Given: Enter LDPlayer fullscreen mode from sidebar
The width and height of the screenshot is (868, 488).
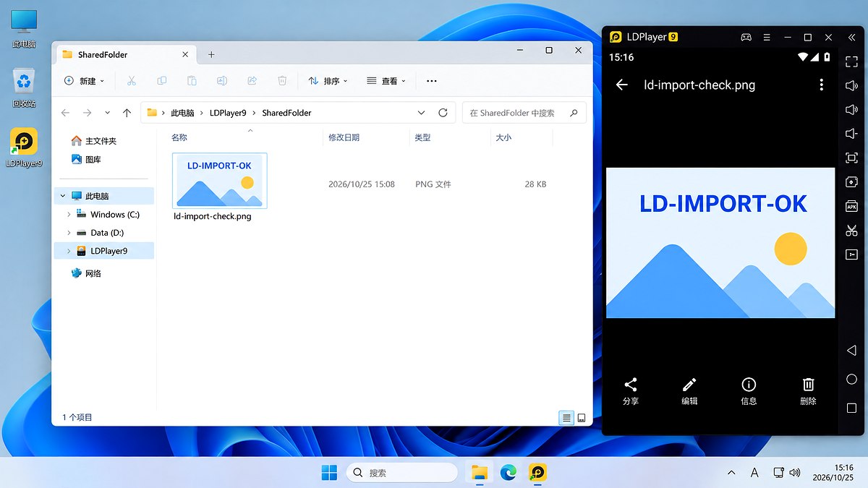Looking at the screenshot, I should point(851,61).
